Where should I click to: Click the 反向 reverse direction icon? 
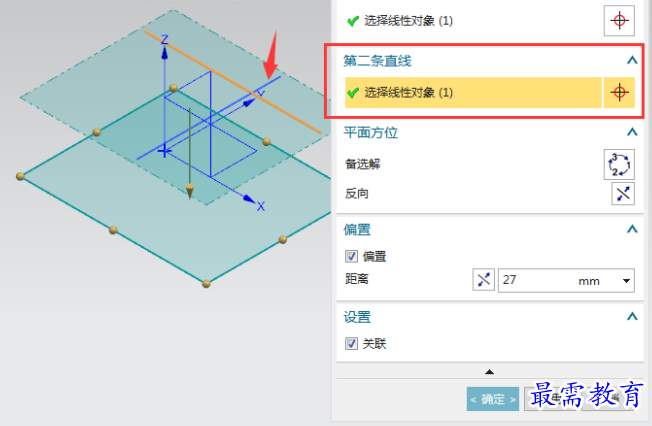(x=623, y=193)
